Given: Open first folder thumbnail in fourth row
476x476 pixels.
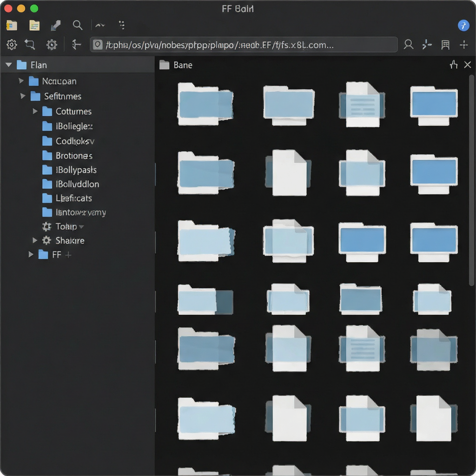Looking at the screenshot, I should point(205,299).
